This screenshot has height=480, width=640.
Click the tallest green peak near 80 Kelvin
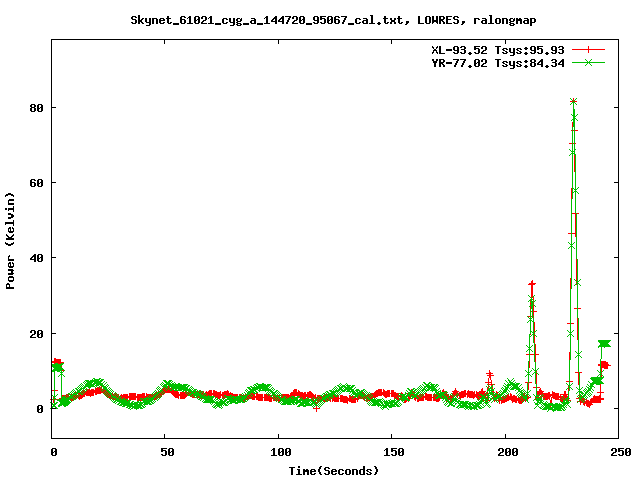tap(573, 102)
